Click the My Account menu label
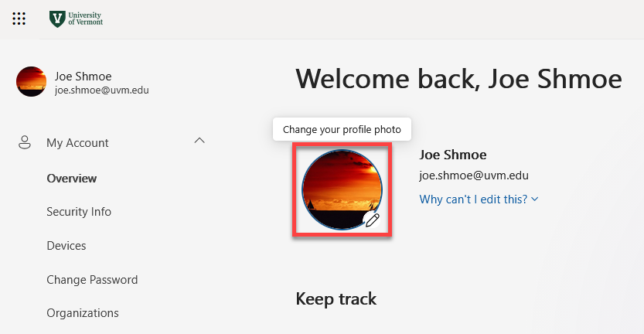This screenshot has width=644, height=334. click(x=77, y=143)
